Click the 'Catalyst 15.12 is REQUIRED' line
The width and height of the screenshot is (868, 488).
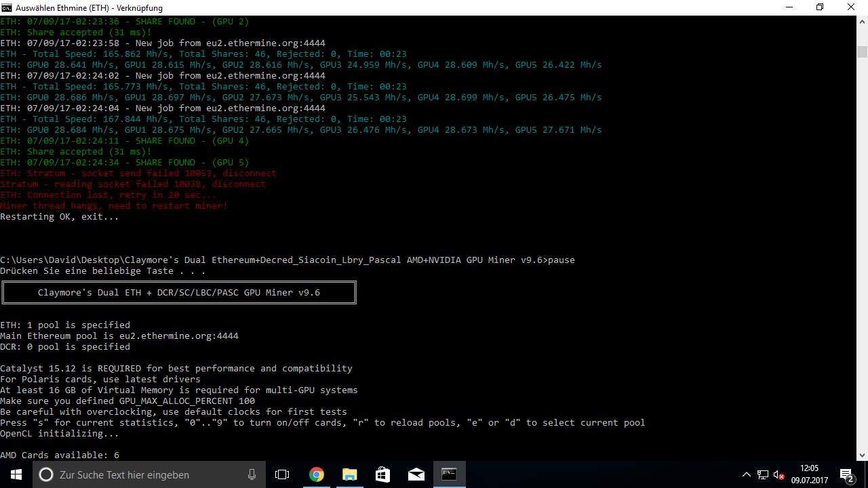coord(176,369)
